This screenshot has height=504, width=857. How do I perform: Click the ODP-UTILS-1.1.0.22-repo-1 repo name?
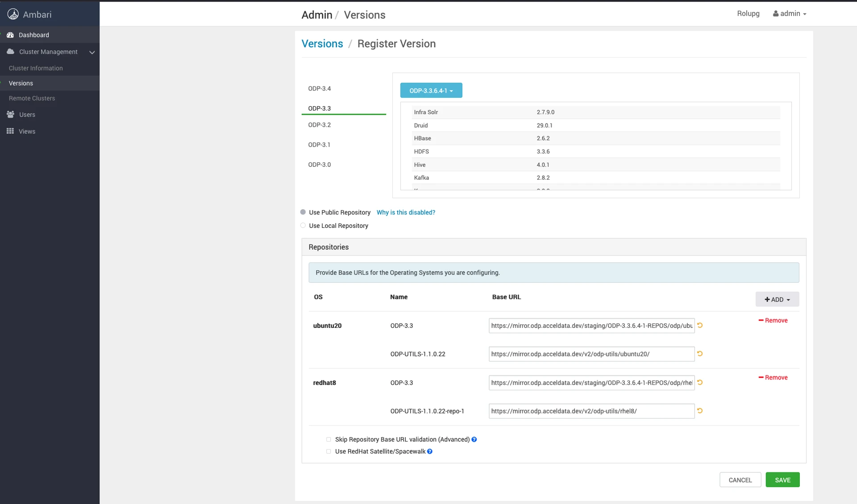click(x=427, y=411)
